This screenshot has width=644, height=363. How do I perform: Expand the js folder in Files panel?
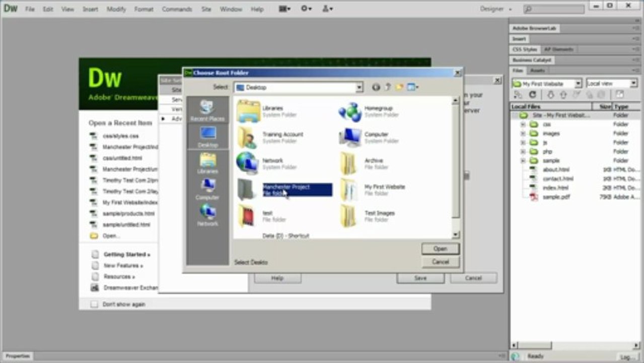523,142
